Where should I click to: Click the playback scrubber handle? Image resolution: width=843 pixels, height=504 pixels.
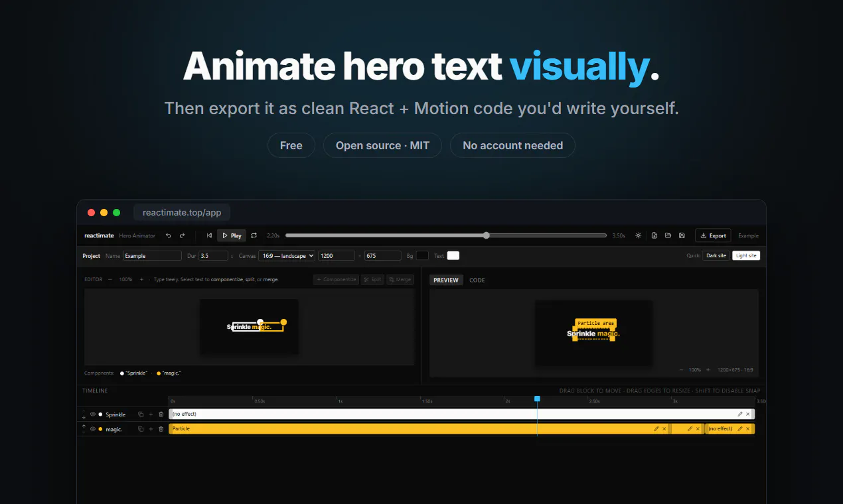487,235
